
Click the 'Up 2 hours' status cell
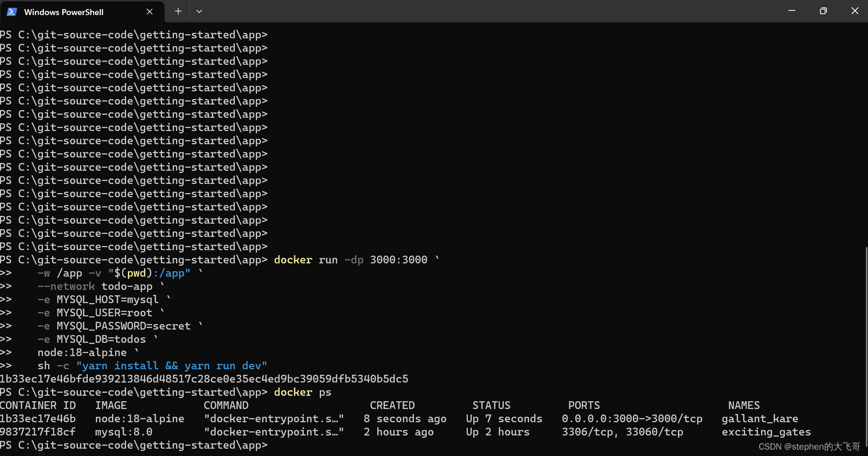[498, 432]
